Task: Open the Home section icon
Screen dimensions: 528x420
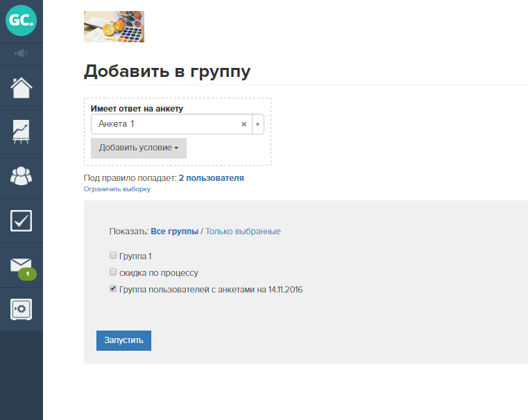Action: click(22, 88)
